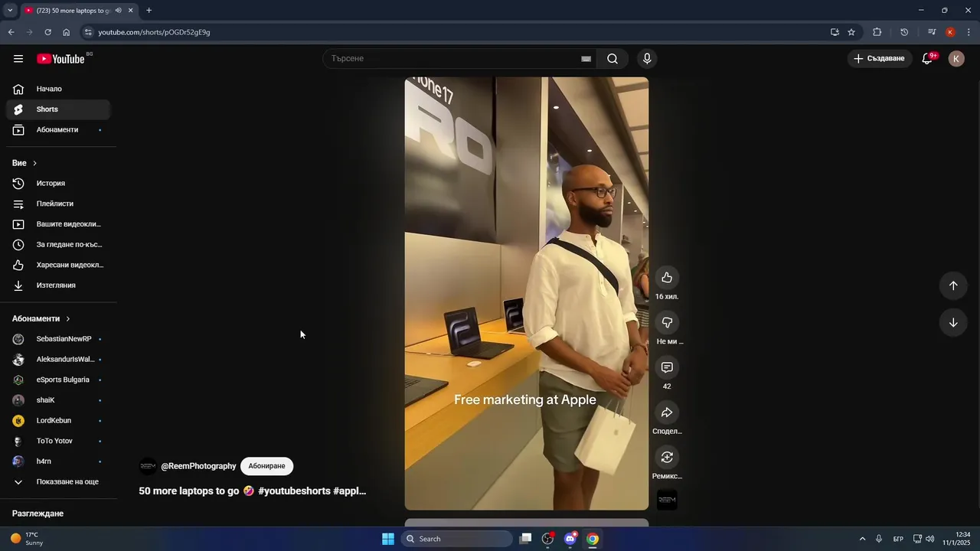Go to the YouTube logo home link
The height and width of the screenshot is (551, 980).
coord(60,59)
